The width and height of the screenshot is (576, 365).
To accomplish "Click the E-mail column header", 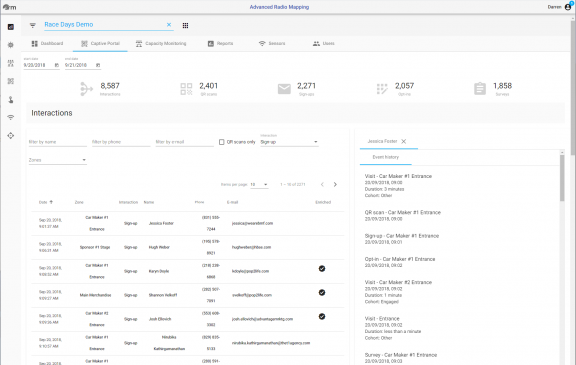I will coord(232,202).
